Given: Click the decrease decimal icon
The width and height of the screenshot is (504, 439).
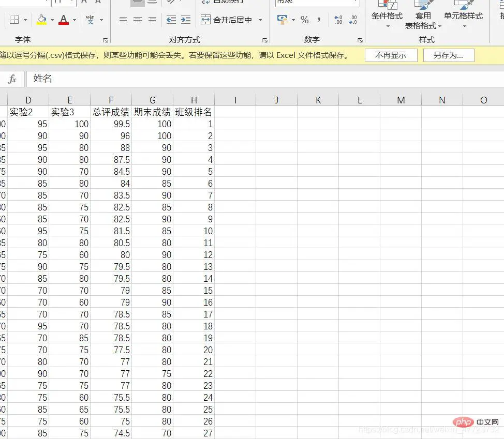Looking at the screenshot, I should coord(353,20).
